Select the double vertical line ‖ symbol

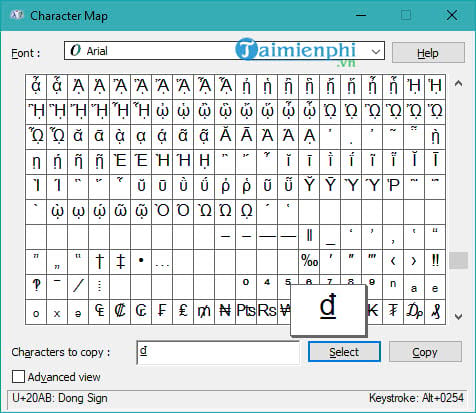pos(309,237)
